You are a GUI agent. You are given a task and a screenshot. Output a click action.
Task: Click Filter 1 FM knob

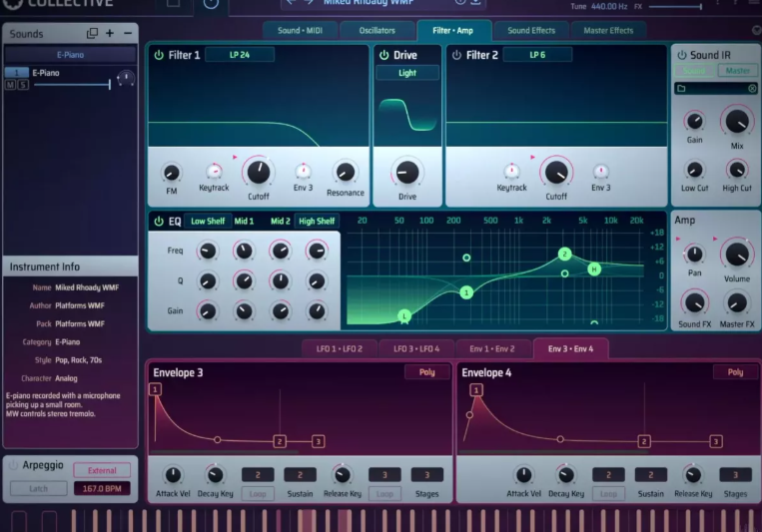pyautogui.click(x=171, y=173)
